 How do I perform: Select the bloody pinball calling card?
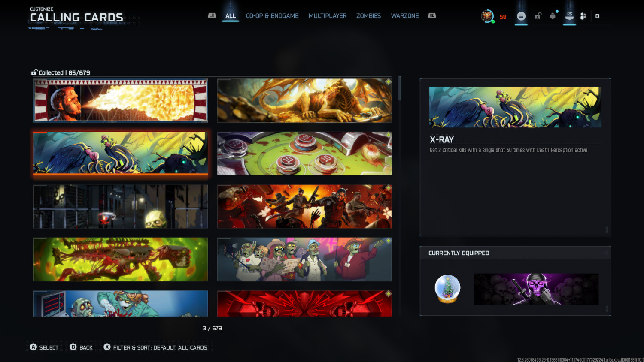(x=304, y=154)
